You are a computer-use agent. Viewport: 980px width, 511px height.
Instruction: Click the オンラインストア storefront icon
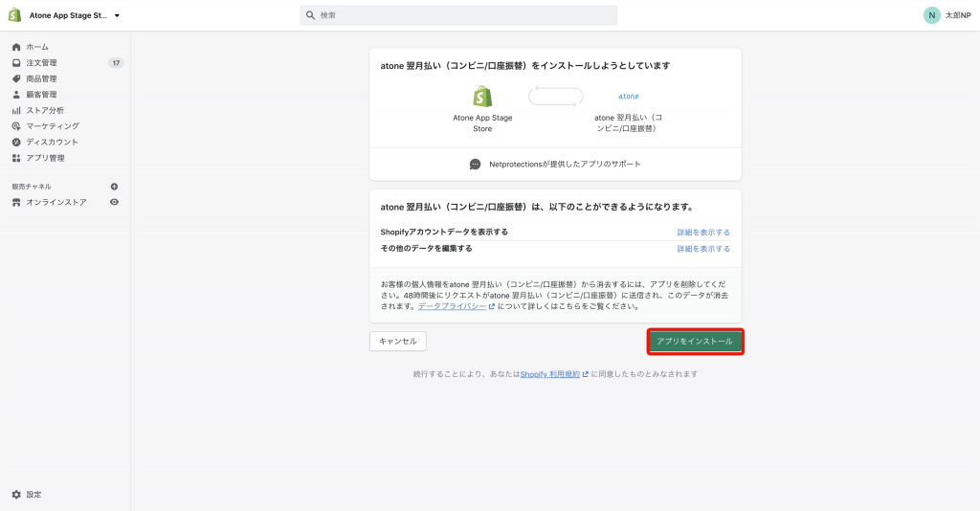[16, 203]
